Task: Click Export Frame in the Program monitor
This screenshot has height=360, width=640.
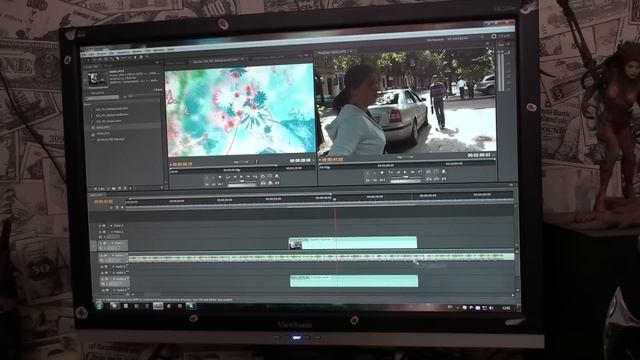Action: coord(444,179)
